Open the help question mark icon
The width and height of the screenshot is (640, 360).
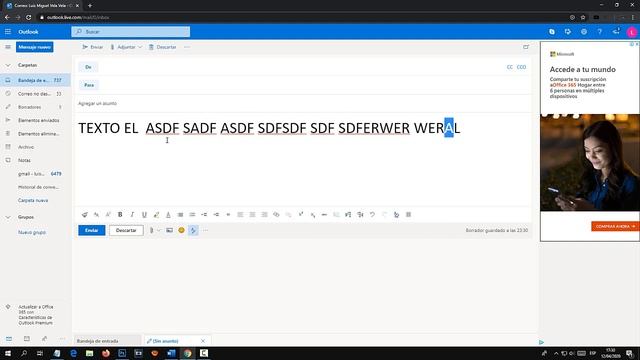(600, 31)
